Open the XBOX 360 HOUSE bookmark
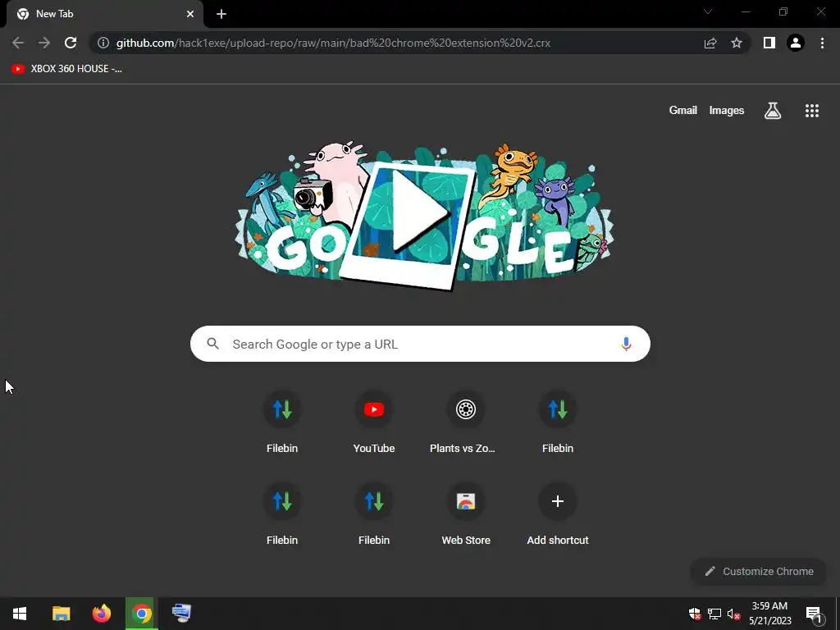 [67, 69]
